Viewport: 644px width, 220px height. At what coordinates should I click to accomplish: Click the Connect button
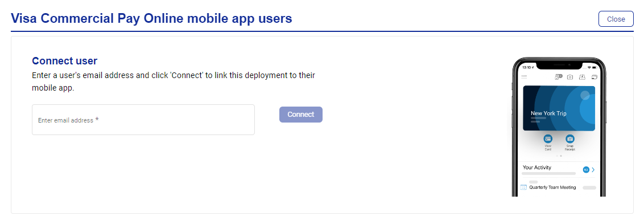click(300, 115)
